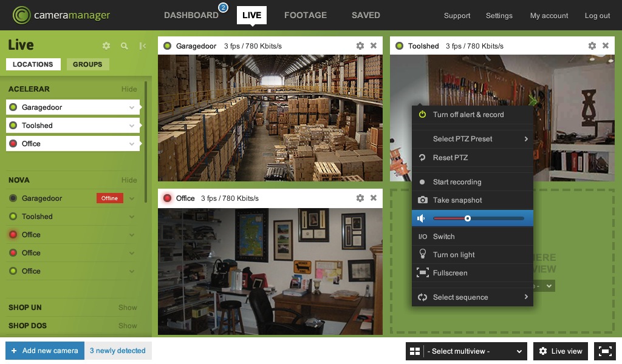Collapse the Live sidebar panel
Image resolution: width=622 pixels, height=364 pixels.
tap(143, 46)
